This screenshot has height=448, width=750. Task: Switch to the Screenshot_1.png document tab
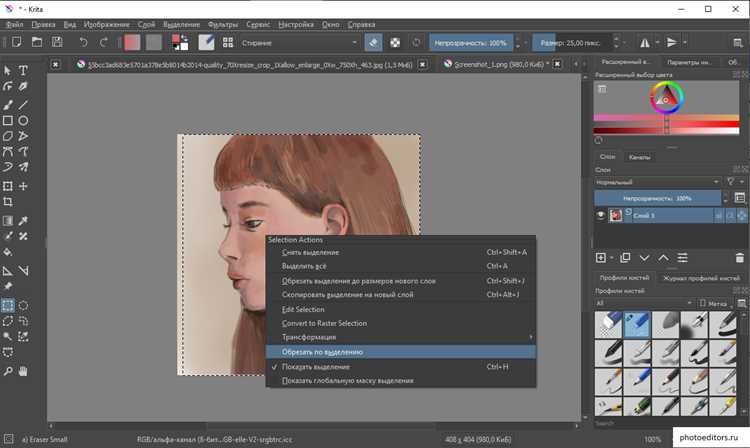pos(498,64)
